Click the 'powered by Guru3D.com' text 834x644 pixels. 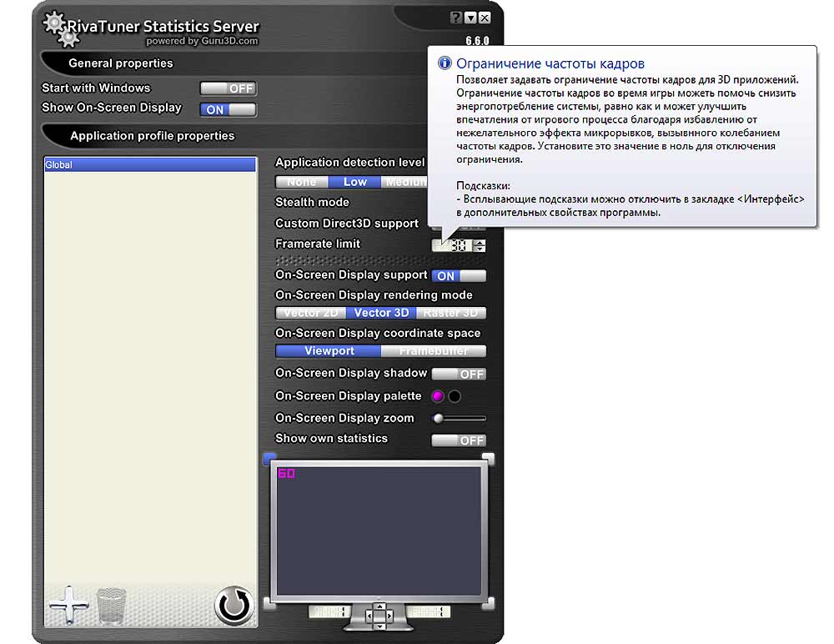(x=202, y=41)
